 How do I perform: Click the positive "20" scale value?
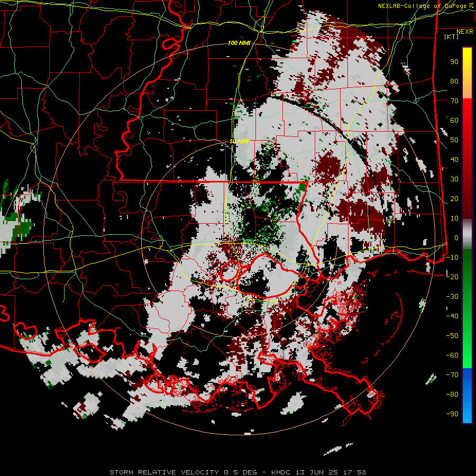point(454,199)
